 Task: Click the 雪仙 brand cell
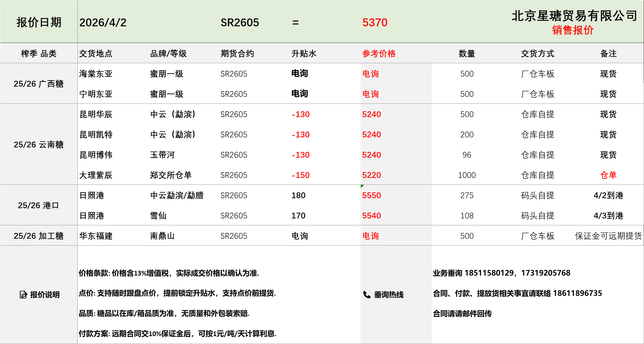[158, 216]
